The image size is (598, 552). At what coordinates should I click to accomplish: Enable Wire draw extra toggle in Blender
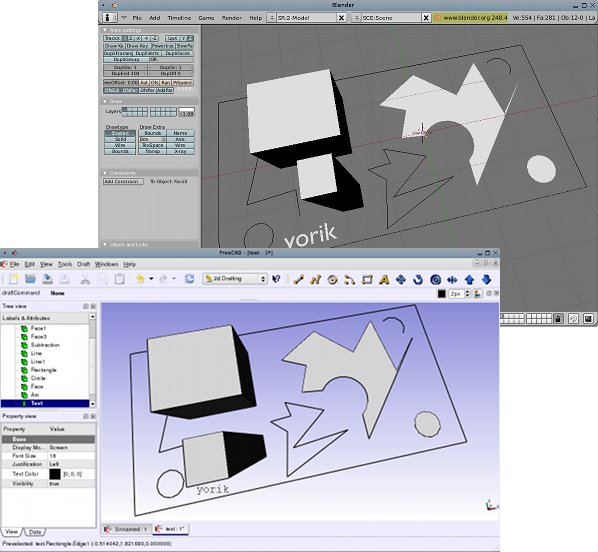180,145
